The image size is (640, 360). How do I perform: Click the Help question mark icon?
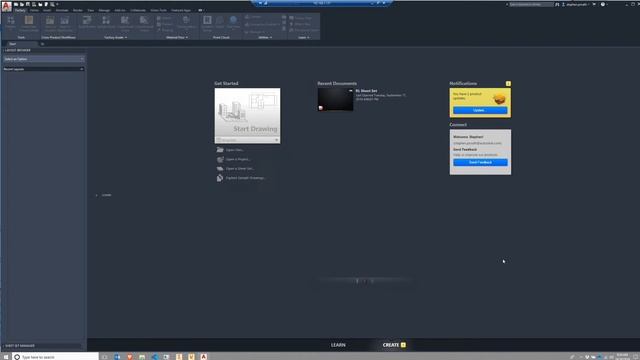[603, 4]
